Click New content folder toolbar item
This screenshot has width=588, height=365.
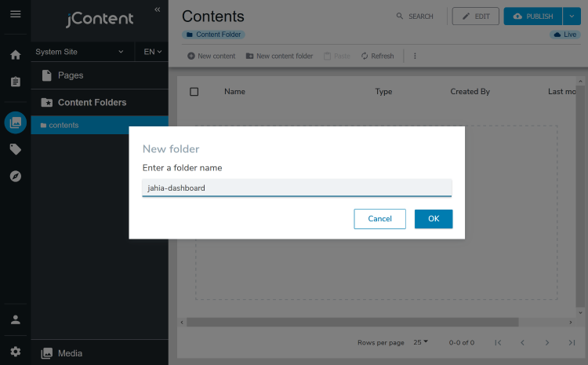pyautogui.click(x=279, y=56)
